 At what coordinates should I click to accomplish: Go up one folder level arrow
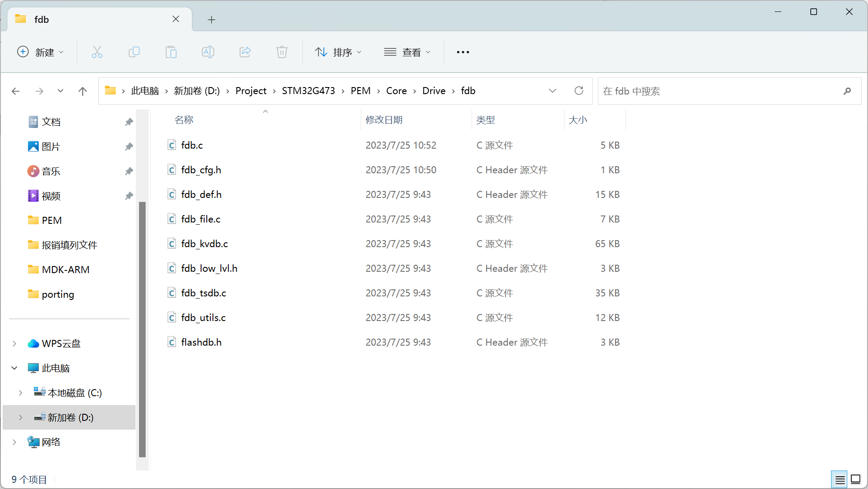pyautogui.click(x=82, y=91)
